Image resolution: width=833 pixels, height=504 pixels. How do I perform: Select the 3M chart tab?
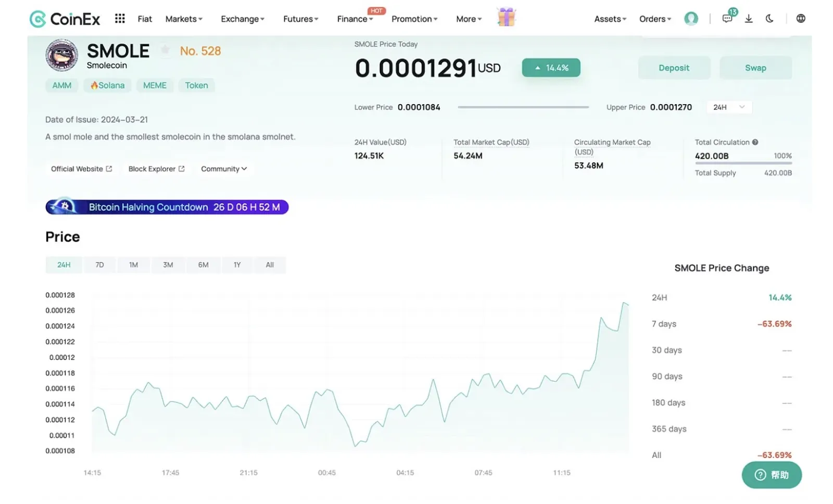click(168, 264)
